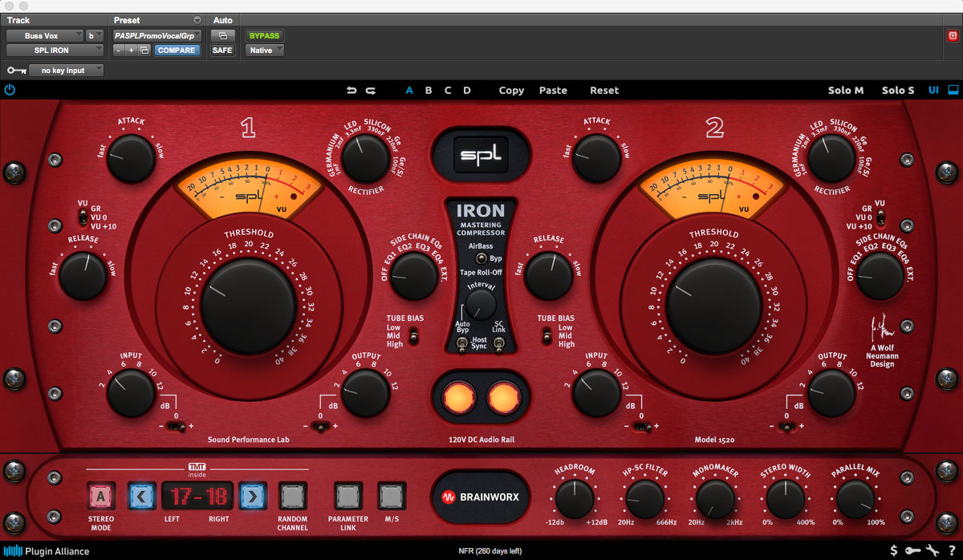Click the 17-18 TMT channel display

[x=197, y=497]
